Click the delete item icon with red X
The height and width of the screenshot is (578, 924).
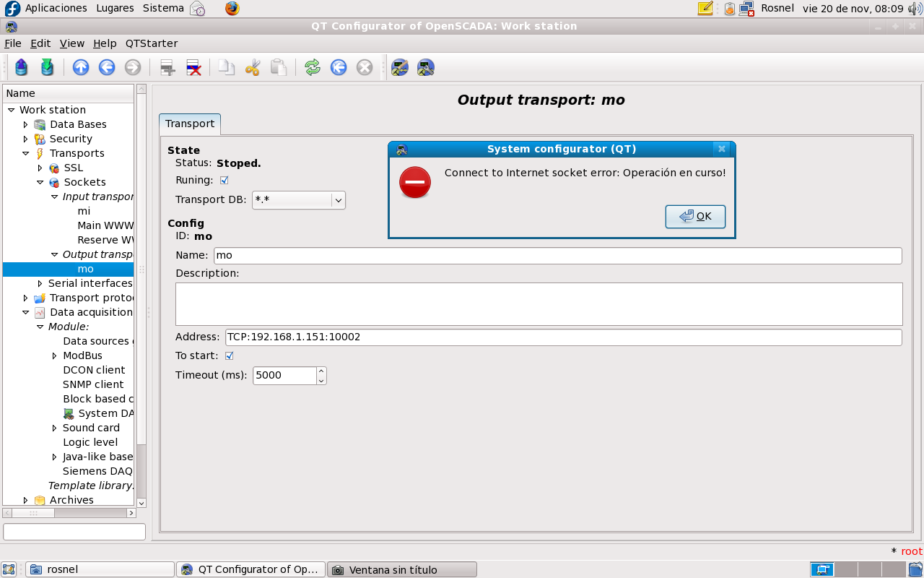193,68
